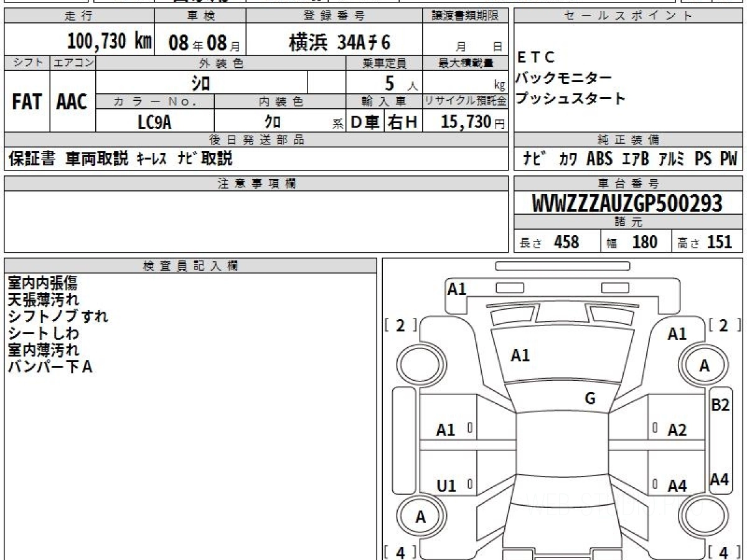Click the PW equipment entry
The height and width of the screenshot is (560, 747).
(x=728, y=159)
